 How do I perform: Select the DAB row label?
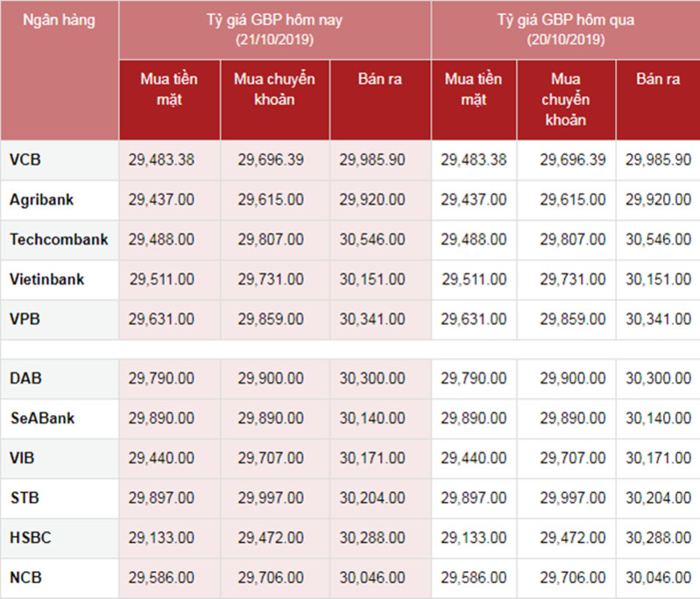(x=26, y=378)
